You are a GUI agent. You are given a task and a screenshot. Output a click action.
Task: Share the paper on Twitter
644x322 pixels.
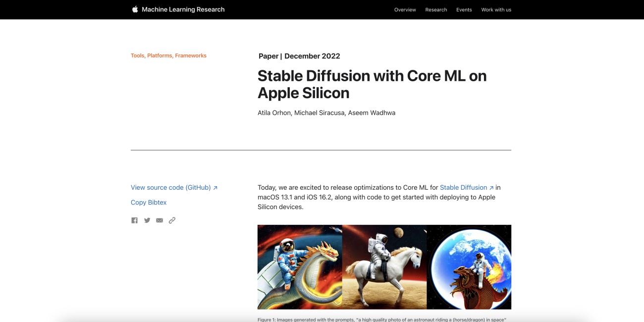pos(147,220)
